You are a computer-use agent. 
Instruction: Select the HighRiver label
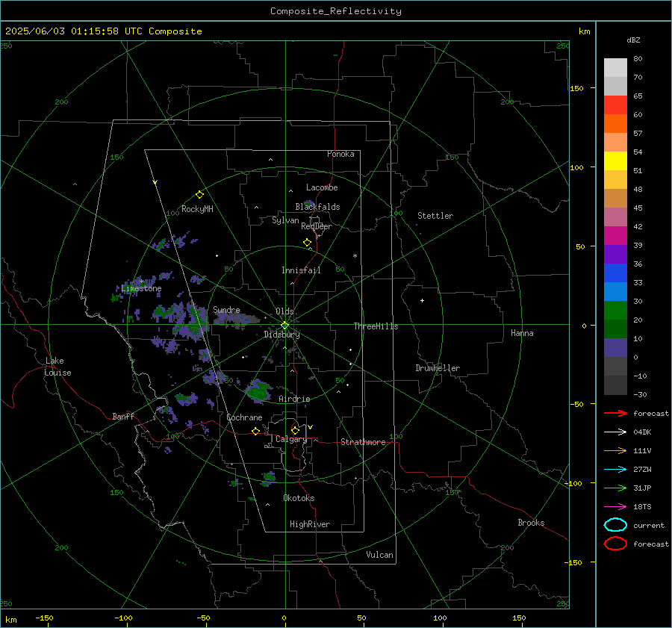tap(310, 524)
